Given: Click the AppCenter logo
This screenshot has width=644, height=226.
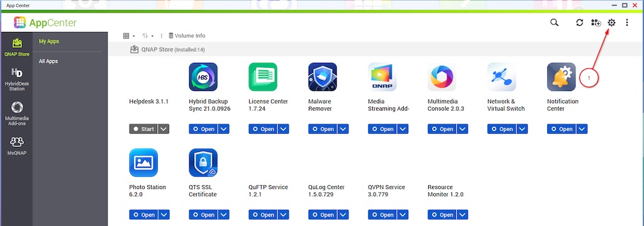Looking at the screenshot, I should tap(45, 23).
